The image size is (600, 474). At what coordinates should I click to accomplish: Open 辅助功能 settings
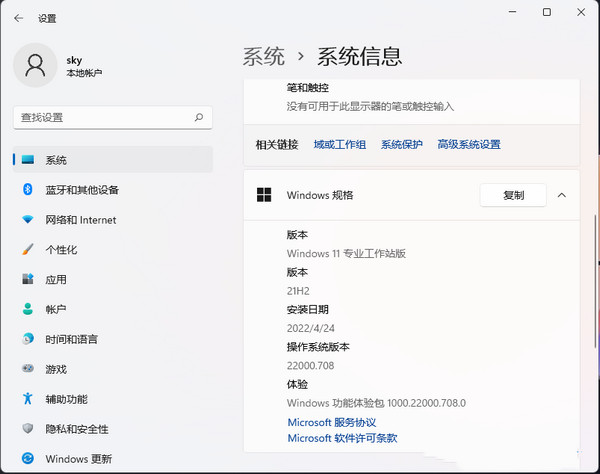(x=113, y=399)
